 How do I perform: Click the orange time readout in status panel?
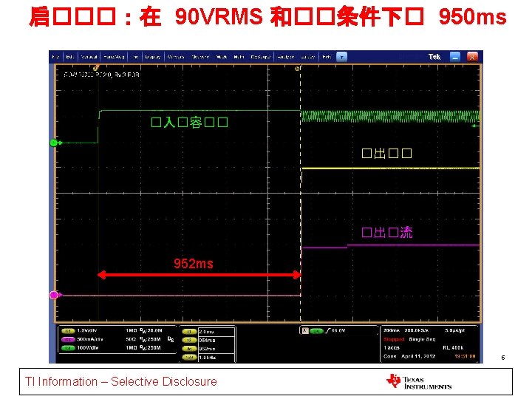point(465,356)
